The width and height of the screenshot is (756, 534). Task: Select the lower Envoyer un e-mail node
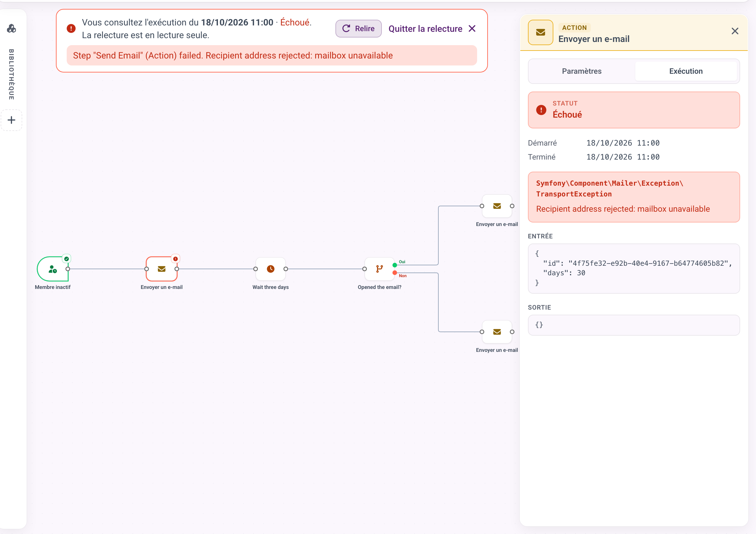coord(497,332)
